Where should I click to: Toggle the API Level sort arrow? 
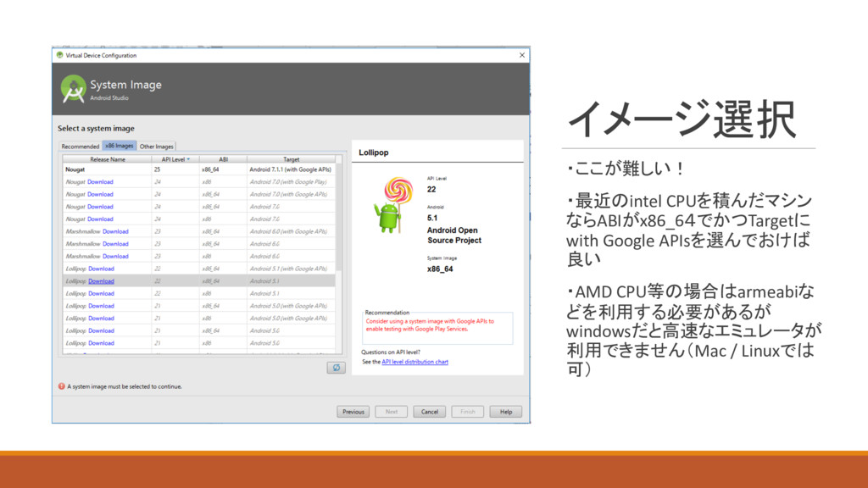coord(189,159)
